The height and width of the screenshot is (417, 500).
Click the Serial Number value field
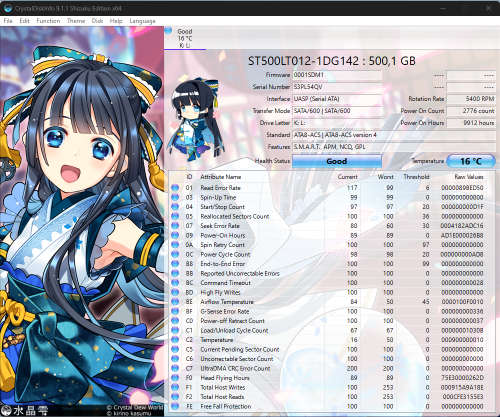coord(337,87)
